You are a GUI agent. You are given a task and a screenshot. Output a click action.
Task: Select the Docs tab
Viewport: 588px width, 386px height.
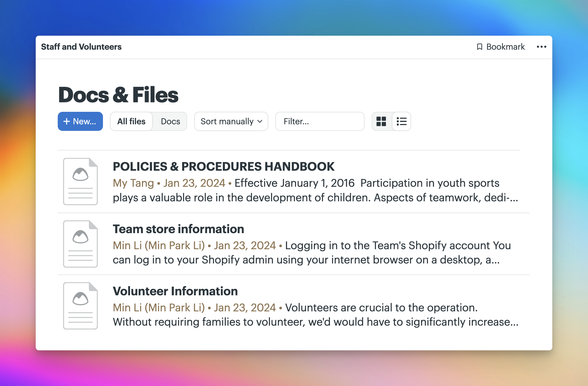point(170,121)
